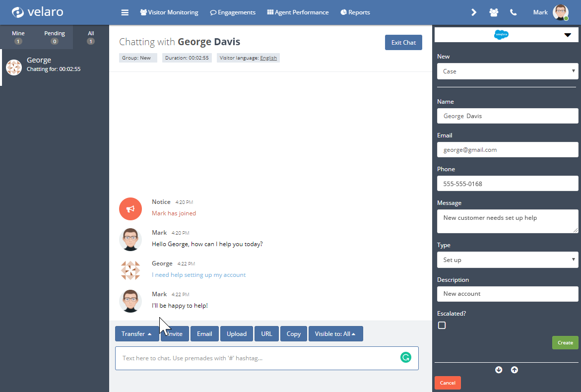Click the Email button

point(204,334)
